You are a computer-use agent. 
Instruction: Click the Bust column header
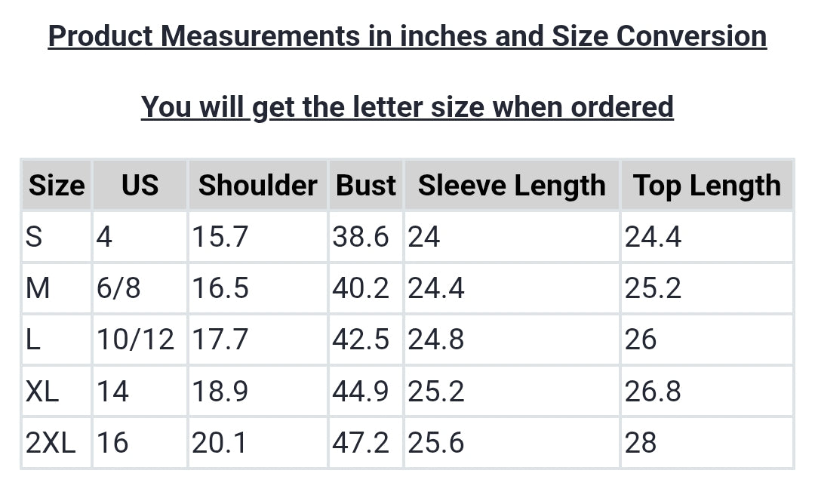[x=366, y=186]
